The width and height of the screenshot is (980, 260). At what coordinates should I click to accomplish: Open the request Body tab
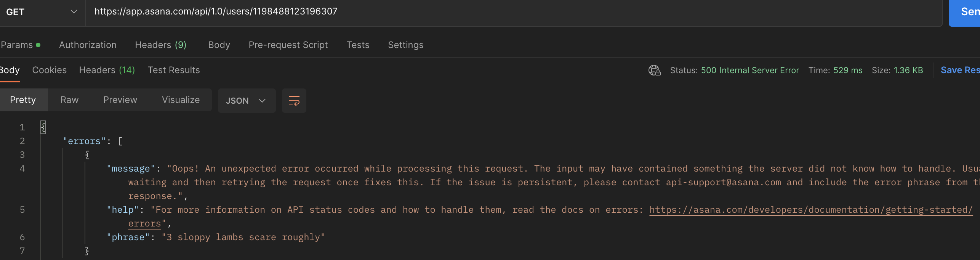(219, 45)
